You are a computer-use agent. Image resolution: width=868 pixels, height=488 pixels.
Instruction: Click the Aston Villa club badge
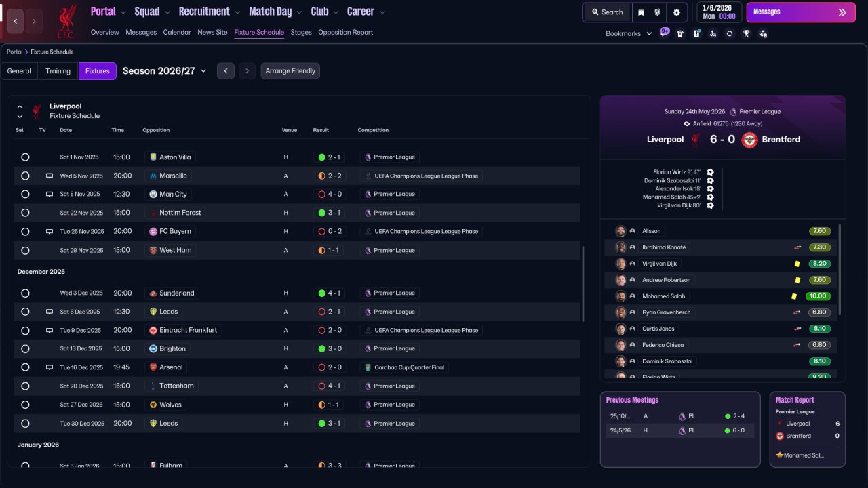click(153, 157)
